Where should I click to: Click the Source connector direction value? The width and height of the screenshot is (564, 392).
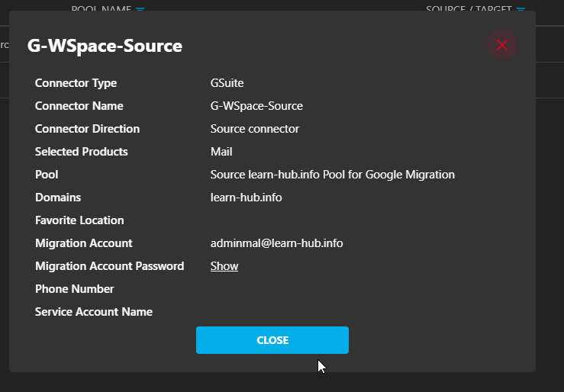(x=255, y=129)
